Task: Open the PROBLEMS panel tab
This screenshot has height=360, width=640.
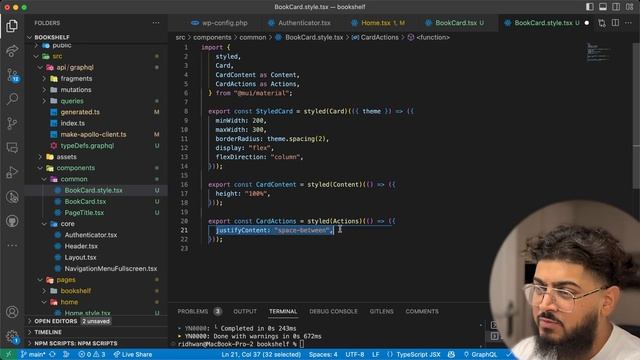Action: coord(193,311)
